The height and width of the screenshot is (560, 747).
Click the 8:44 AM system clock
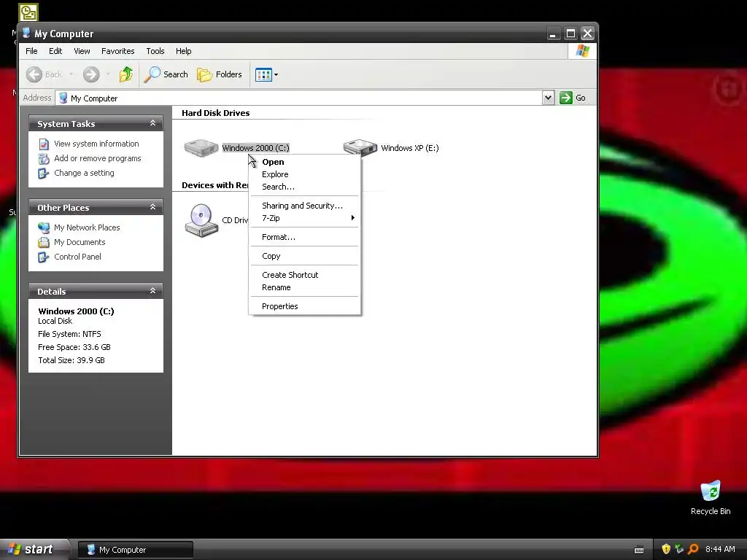point(720,549)
